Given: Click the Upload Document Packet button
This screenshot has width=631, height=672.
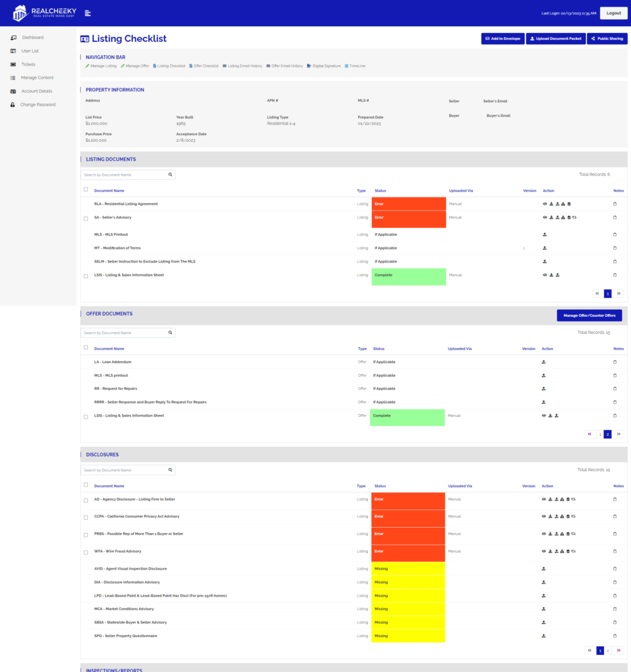Looking at the screenshot, I should 556,39.
